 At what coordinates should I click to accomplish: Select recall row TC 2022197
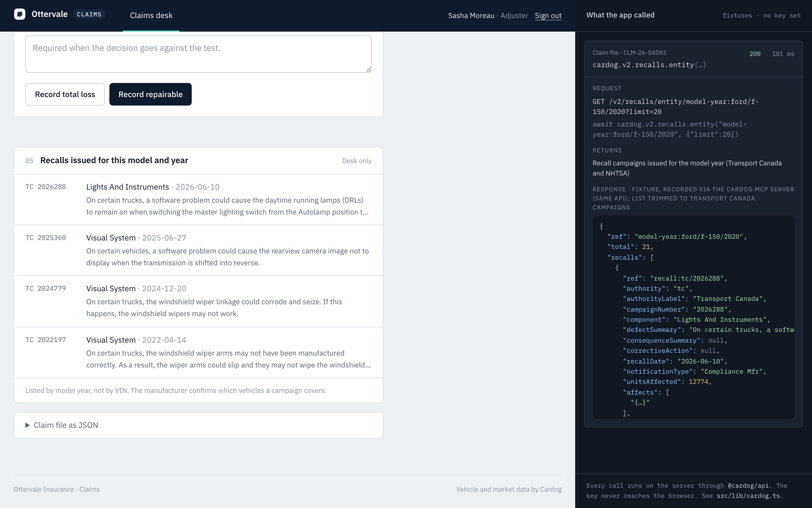click(x=198, y=352)
